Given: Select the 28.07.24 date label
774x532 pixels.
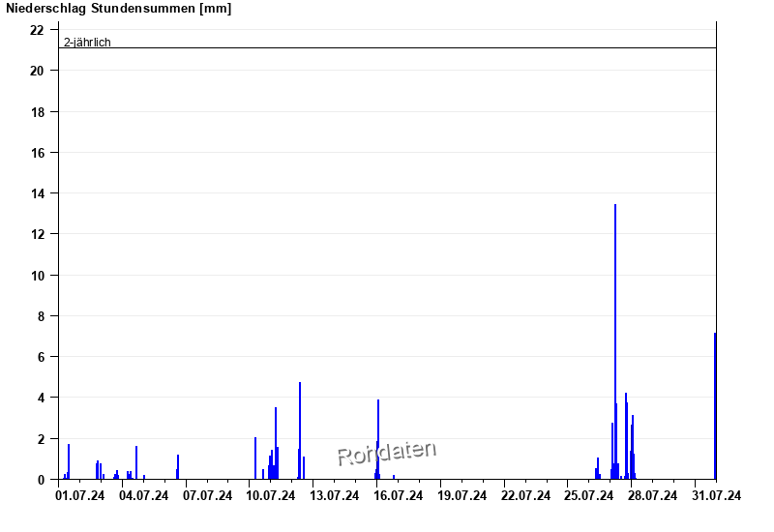Looking at the screenshot, I should pos(653,496).
